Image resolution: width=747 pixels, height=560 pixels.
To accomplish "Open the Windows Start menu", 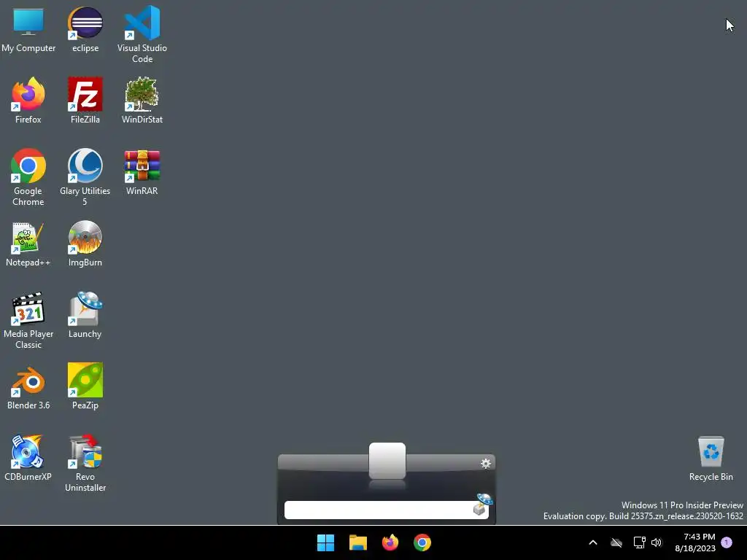I will tap(326, 542).
